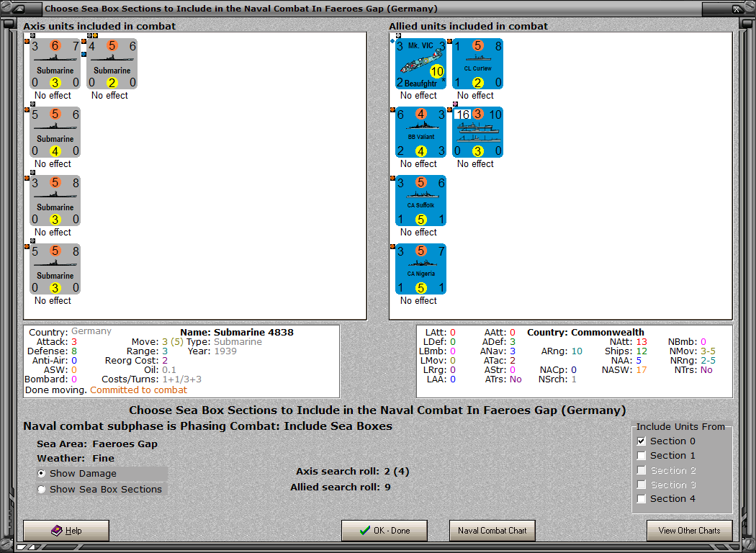Screen dimensions: 756x553
Task: Confirm with OK - Done button
Action: click(x=384, y=531)
